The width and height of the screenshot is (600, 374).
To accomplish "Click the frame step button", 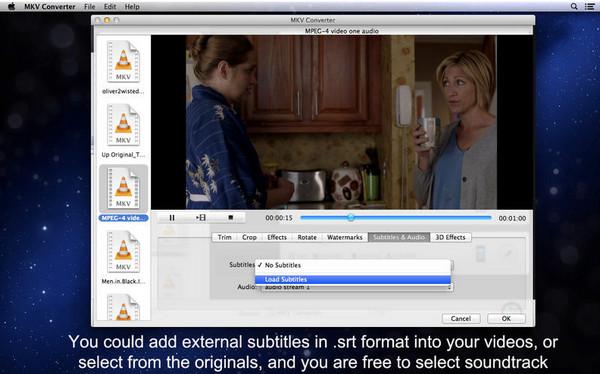I will (x=201, y=218).
